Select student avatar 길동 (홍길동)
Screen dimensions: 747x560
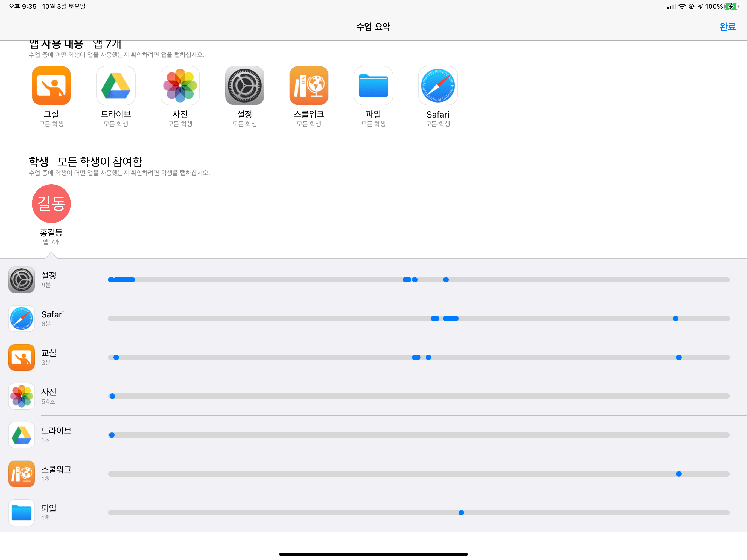pyautogui.click(x=51, y=204)
